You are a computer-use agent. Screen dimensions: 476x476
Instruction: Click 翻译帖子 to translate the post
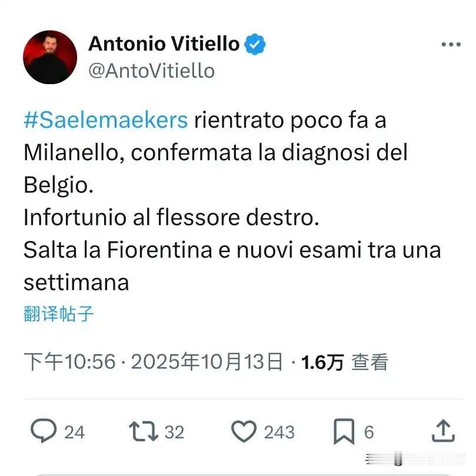59,314
